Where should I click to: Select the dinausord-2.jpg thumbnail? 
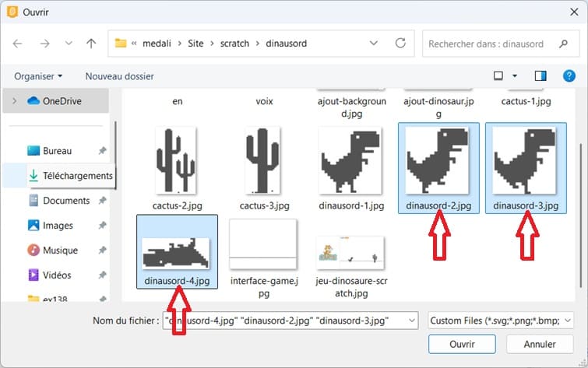[x=438, y=160]
